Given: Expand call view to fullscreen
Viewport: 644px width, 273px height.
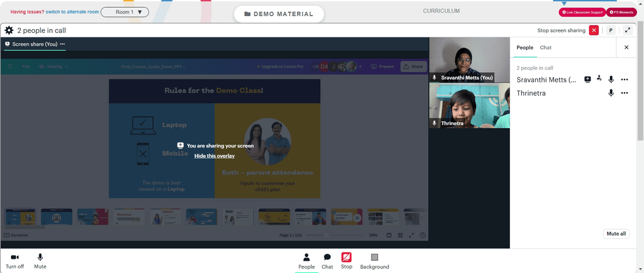Looking at the screenshot, I should [x=627, y=30].
